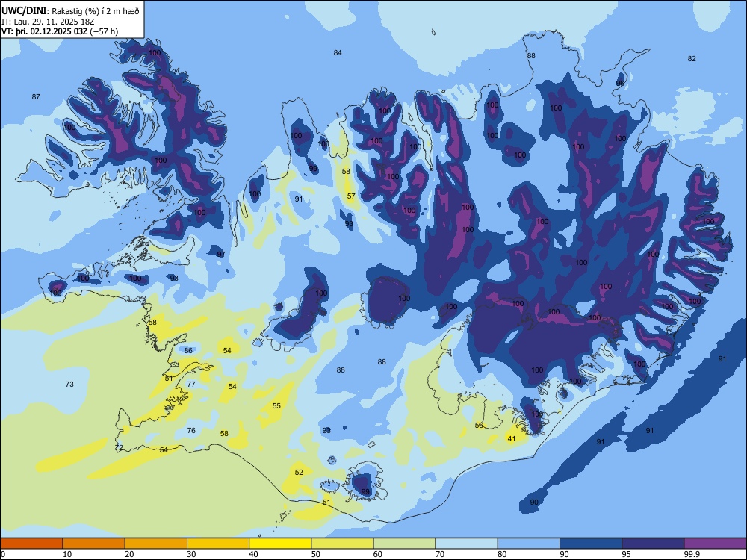The image size is (747, 560).
Task: Select the navy 95–99.9 legend swatch
Action: pyautogui.click(x=653, y=544)
